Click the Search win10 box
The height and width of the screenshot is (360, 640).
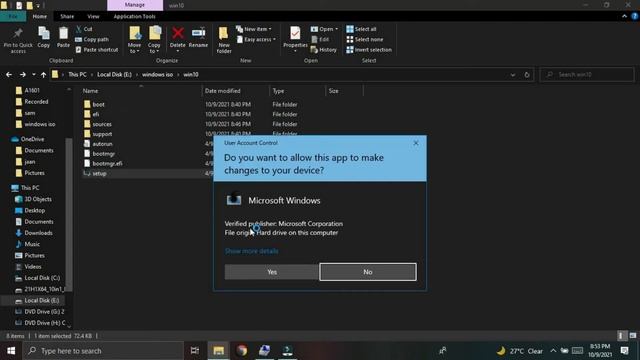click(x=587, y=75)
